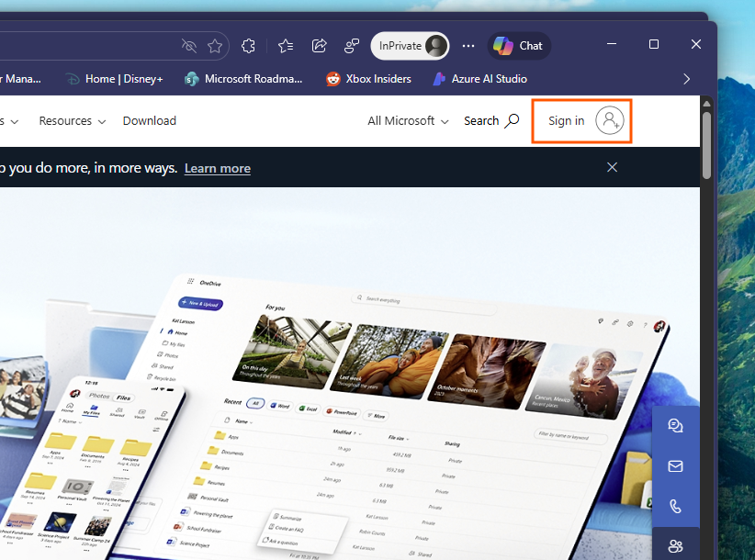Screen dimensions: 755x560
Task: Open Microsoft Roadmap bookmark
Action: click(x=243, y=79)
